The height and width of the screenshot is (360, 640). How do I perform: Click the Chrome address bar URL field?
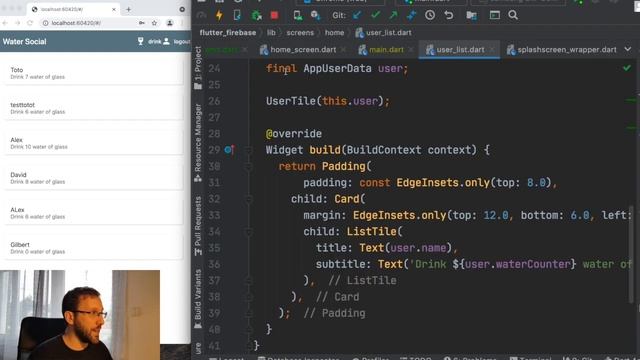pyautogui.click(x=90, y=23)
